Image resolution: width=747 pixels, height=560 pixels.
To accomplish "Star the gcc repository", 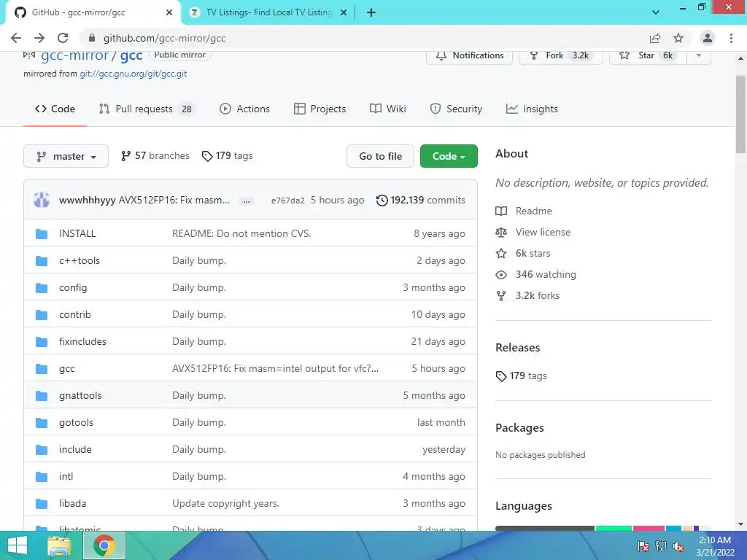I will coord(648,55).
